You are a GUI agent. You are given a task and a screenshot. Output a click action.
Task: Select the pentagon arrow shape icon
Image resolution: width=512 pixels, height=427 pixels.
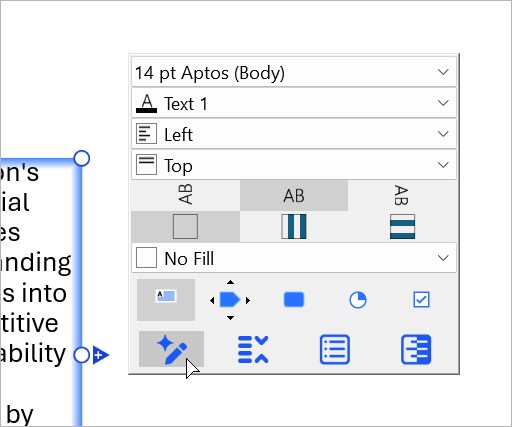point(230,300)
